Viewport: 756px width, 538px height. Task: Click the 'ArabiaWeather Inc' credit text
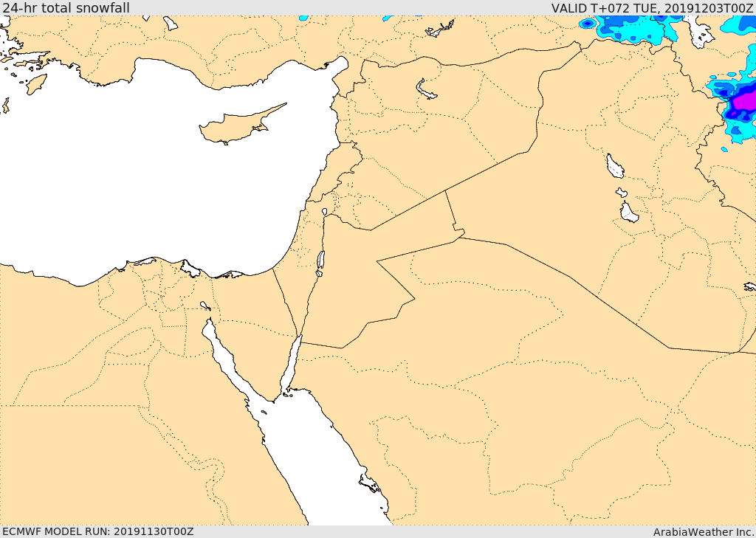704,532
